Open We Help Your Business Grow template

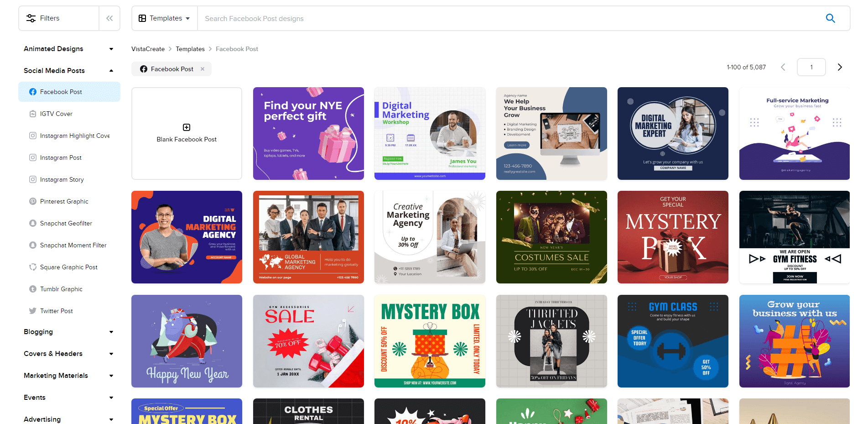tap(551, 133)
